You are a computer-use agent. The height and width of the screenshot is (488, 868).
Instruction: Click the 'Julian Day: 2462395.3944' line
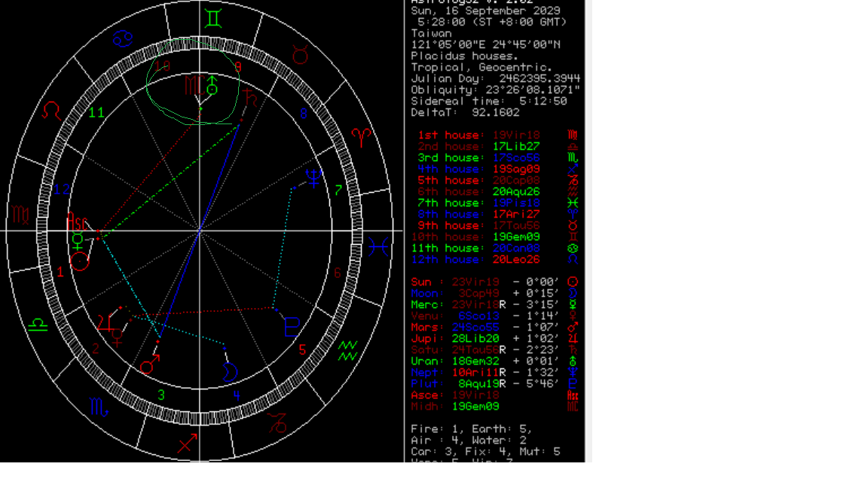(496, 78)
